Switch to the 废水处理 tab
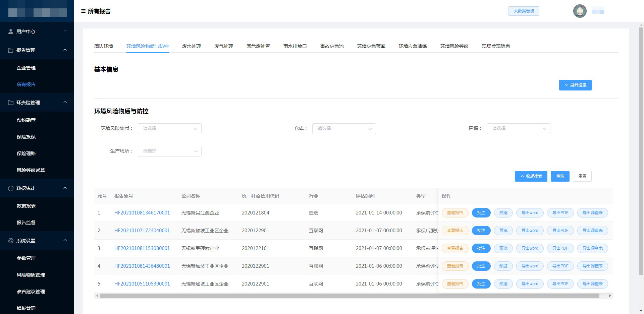 tap(191, 46)
